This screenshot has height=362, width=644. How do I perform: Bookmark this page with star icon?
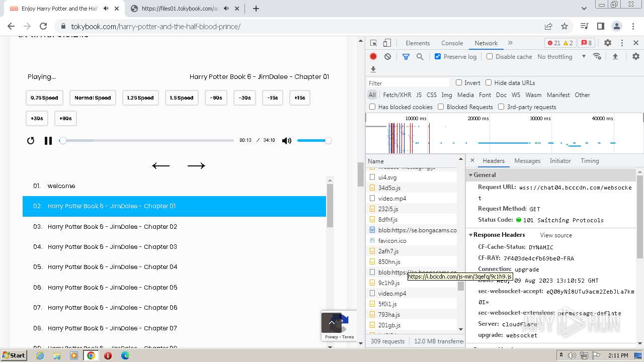click(565, 26)
